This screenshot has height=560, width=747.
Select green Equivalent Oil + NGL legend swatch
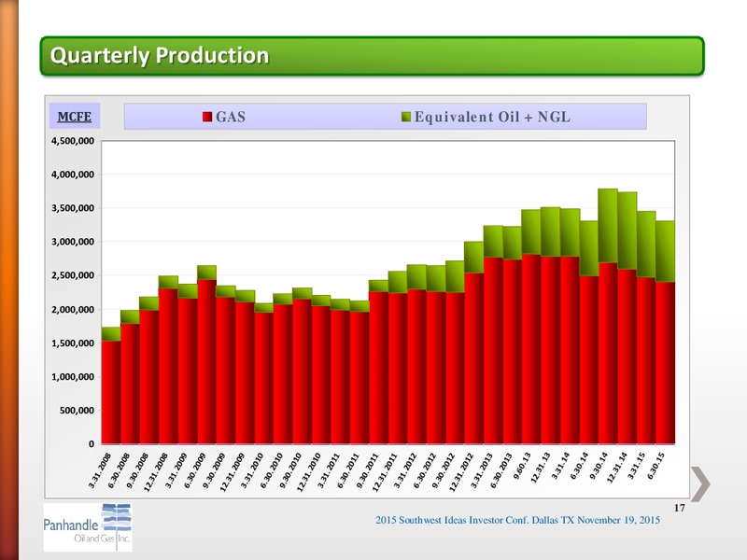(406, 117)
